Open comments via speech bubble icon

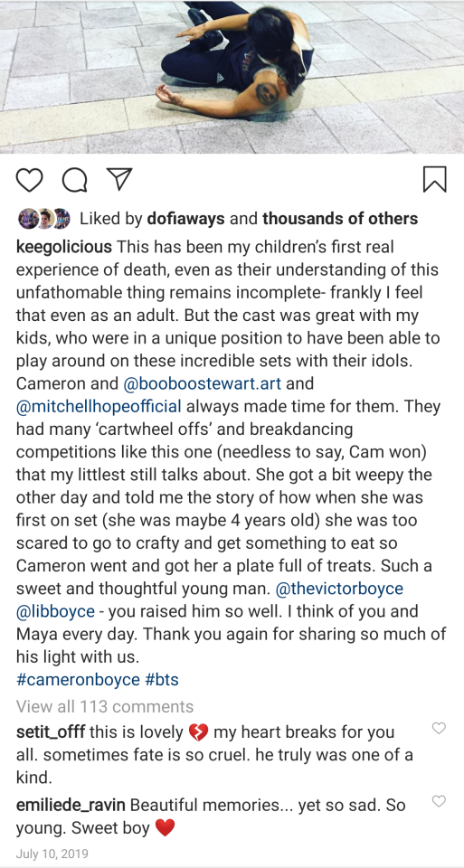pos(74,180)
